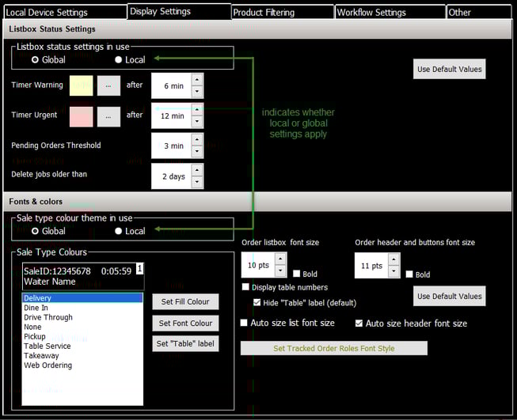
Task: Click Use Default Values in Fonts section
Action: pos(449,296)
